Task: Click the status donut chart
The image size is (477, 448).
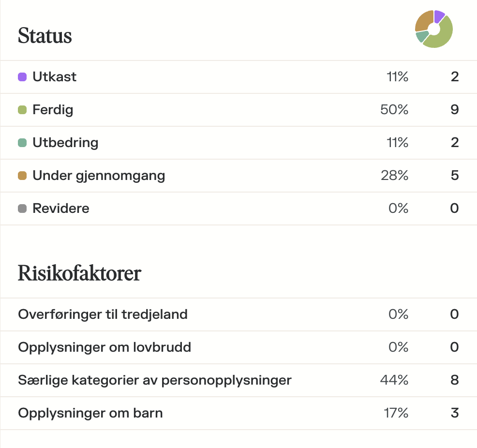Action: pos(434,29)
